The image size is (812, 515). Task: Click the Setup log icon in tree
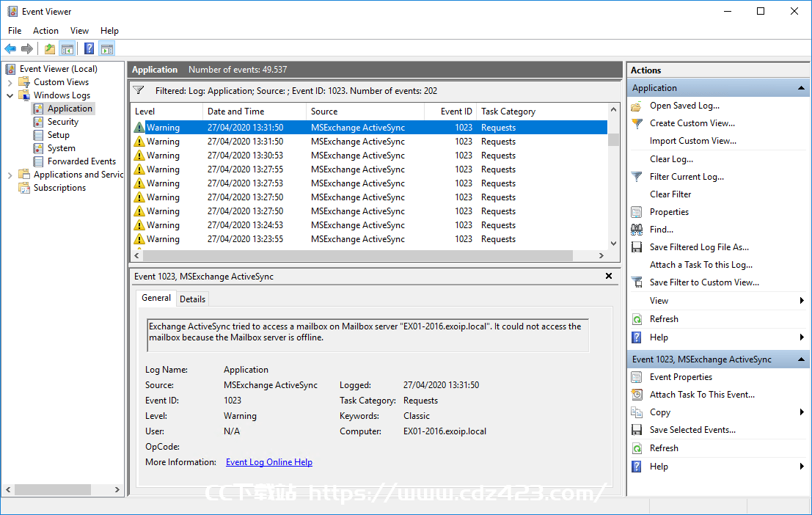(38, 135)
